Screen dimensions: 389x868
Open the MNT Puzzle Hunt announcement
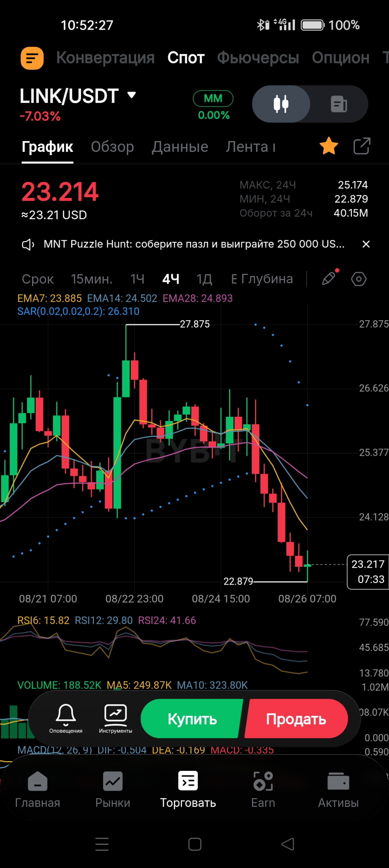pyautogui.click(x=194, y=244)
